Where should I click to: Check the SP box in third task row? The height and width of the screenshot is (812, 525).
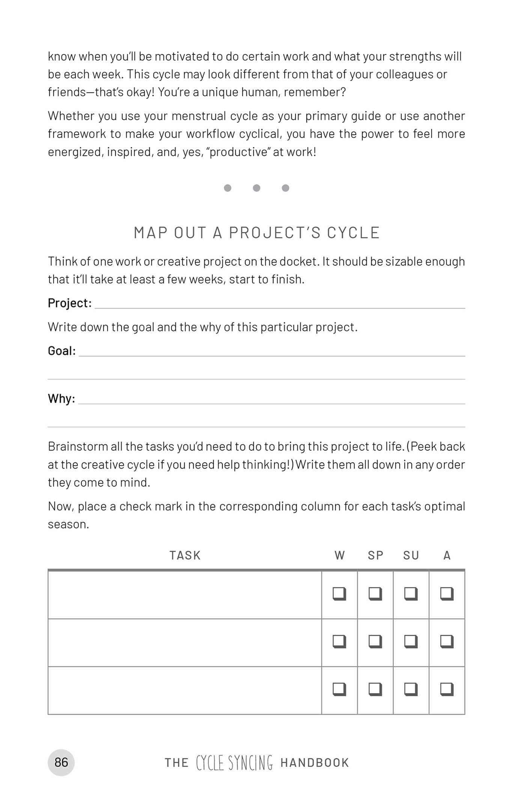375,689
